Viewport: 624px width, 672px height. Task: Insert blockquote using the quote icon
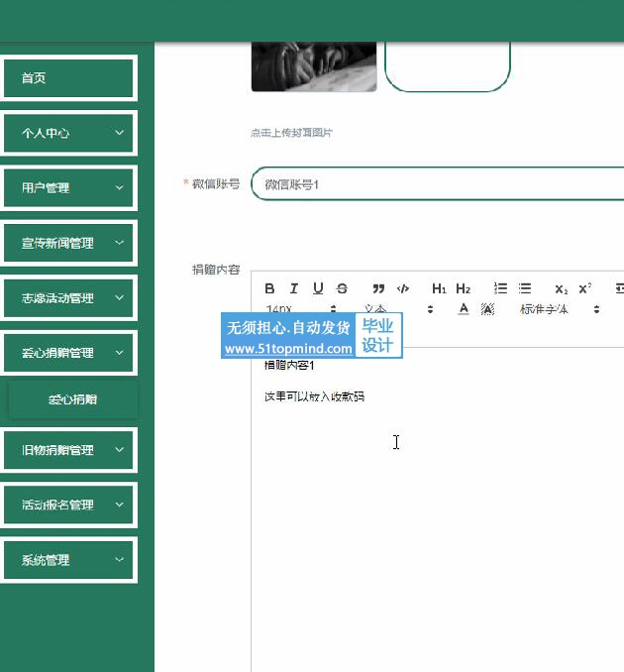(378, 288)
